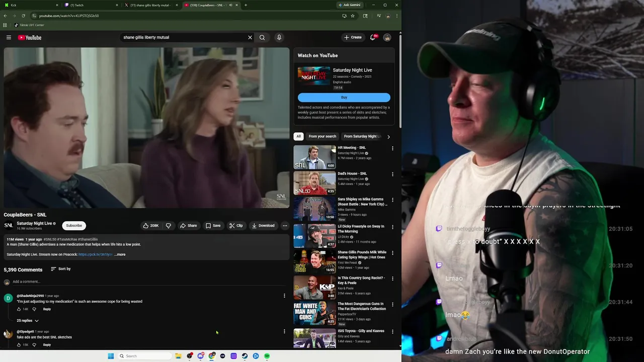The width and height of the screenshot is (644, 362).
Task: Open ISIS Toyota - Gilly and Keeves title
Action: click(361, 331)
